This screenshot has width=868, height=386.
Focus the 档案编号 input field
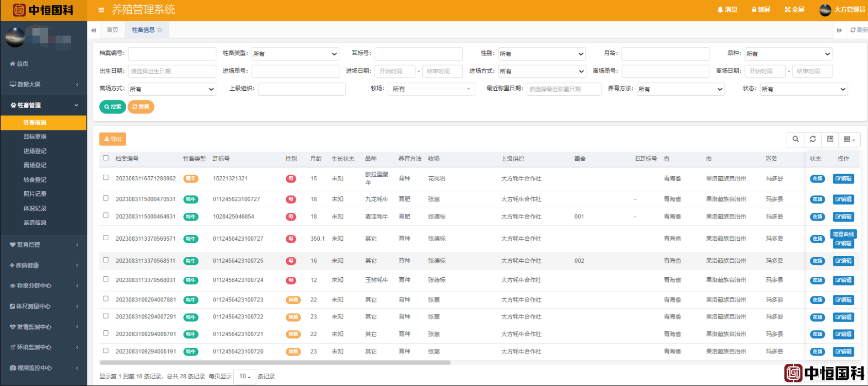click(172, 54)
